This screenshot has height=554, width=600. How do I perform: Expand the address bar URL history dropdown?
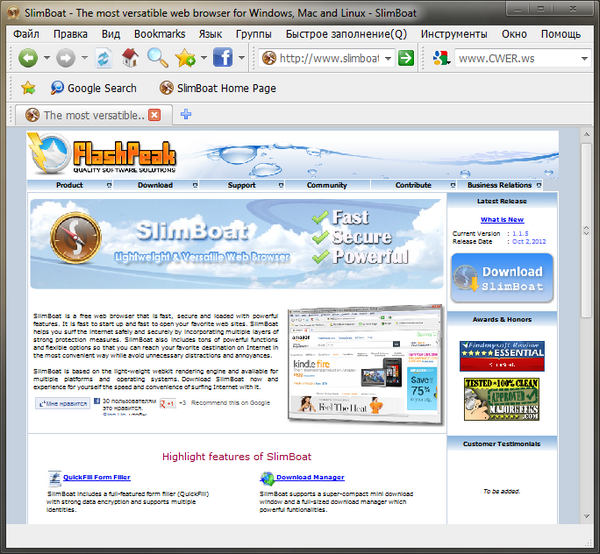[x=388, y=58]
